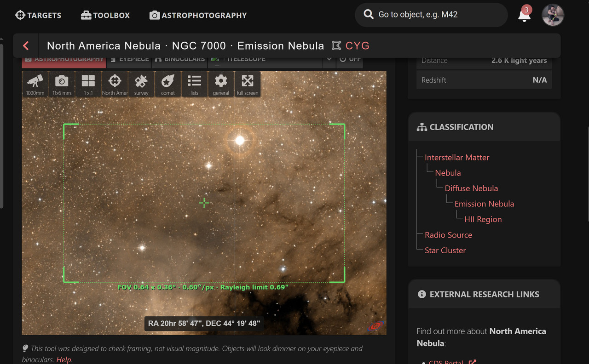Open the Help link below the sky image

(64, 359)
